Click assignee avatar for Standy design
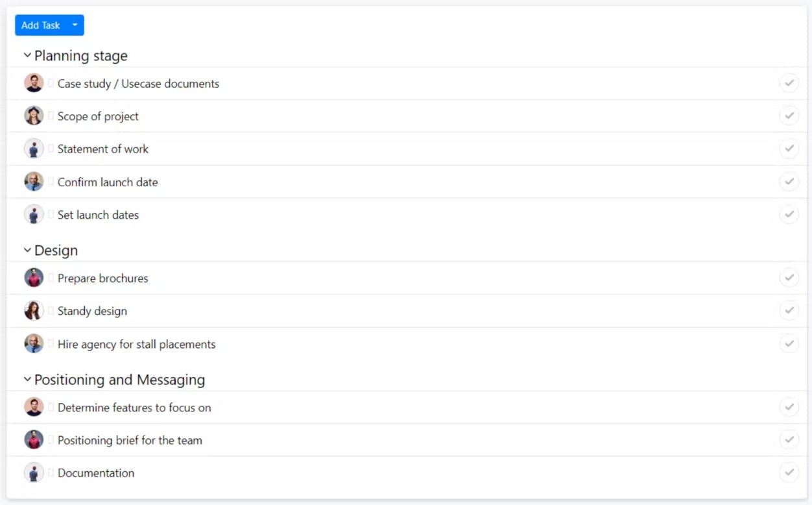 (34, 311)
